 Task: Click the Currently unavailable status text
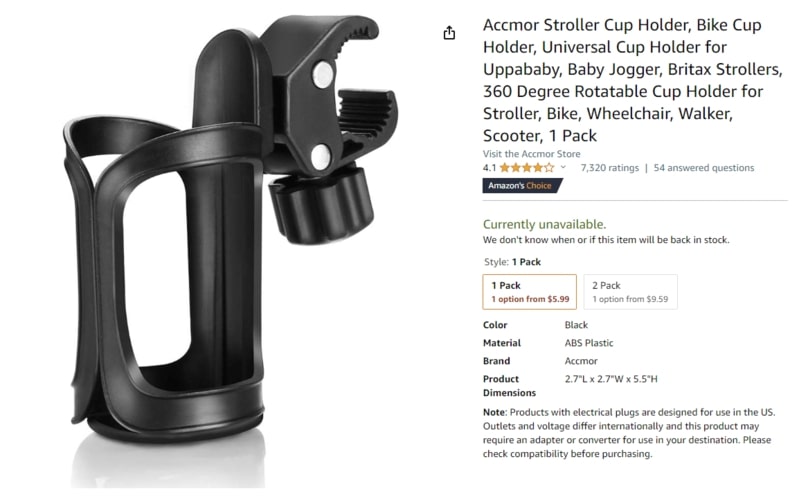(544, 224)
